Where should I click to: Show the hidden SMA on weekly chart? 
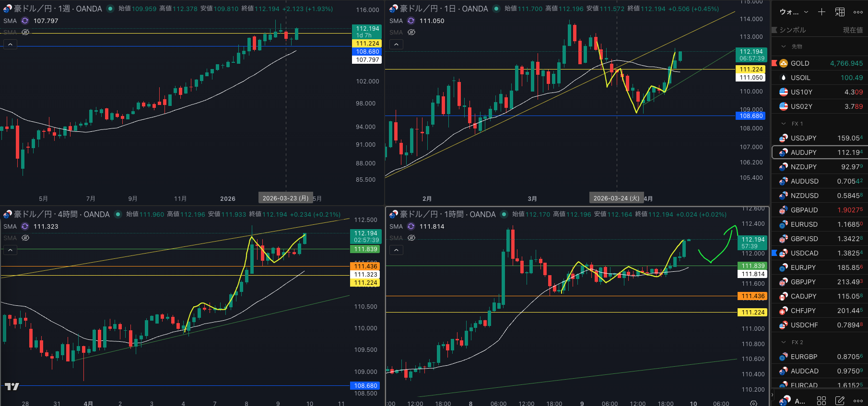pos(25,32)
